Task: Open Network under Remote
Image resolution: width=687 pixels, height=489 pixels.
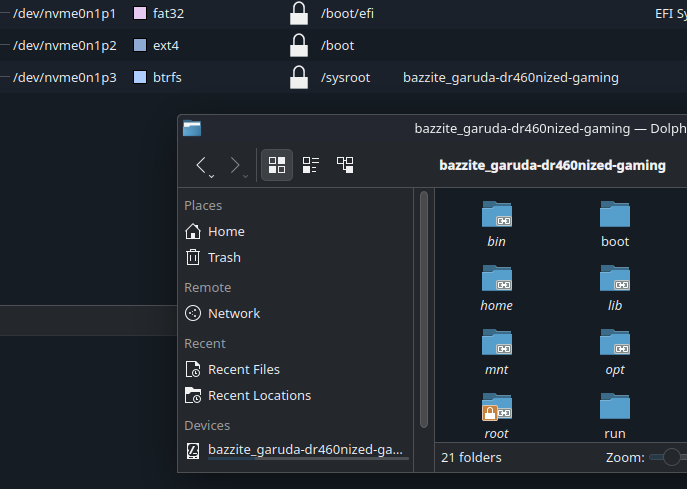Action: [297, 313]
